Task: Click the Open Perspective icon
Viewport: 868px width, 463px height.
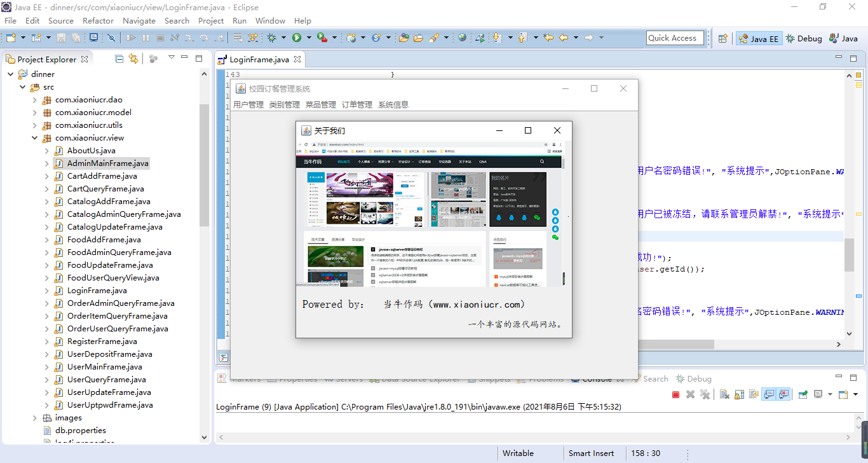Action: (x=722, y=38)
